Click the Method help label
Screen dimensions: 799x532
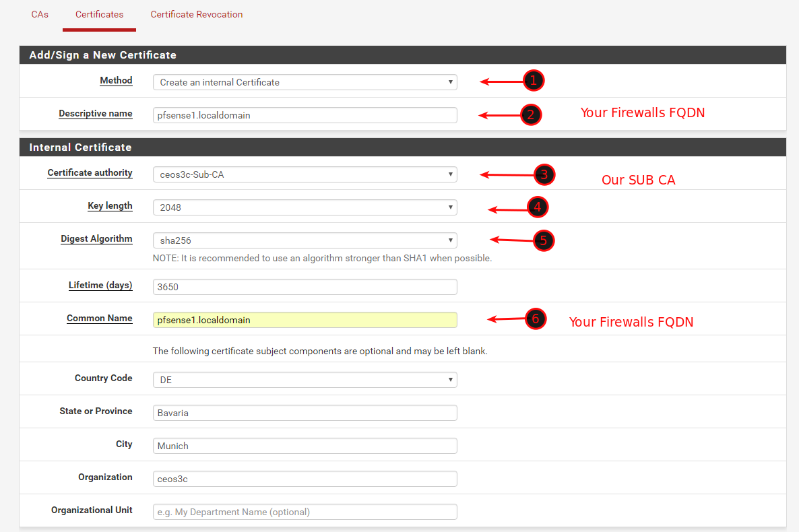116,81
